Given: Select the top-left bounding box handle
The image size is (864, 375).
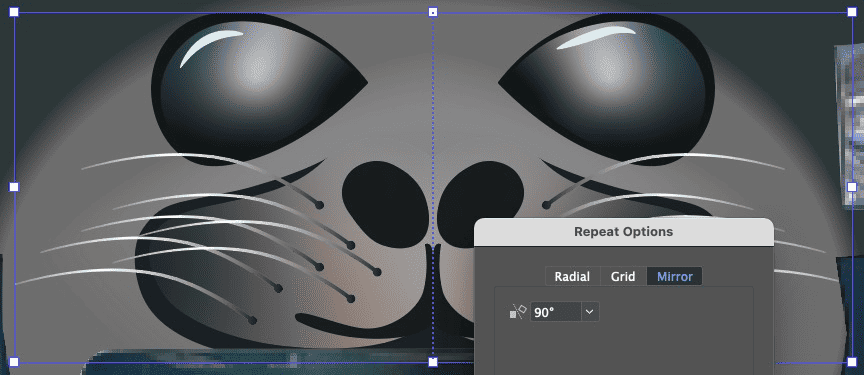Looking at the screenshot, I should pos(14,12).
